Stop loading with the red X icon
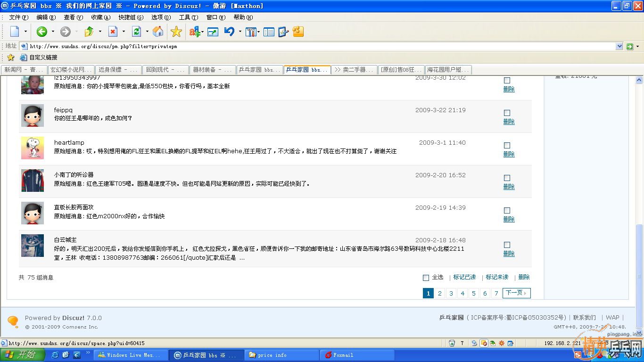 pos(113,32)
